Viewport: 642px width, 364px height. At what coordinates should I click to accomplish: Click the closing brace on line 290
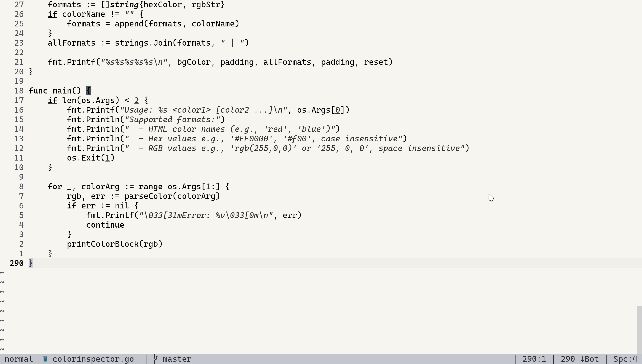[x=31, y=263]
